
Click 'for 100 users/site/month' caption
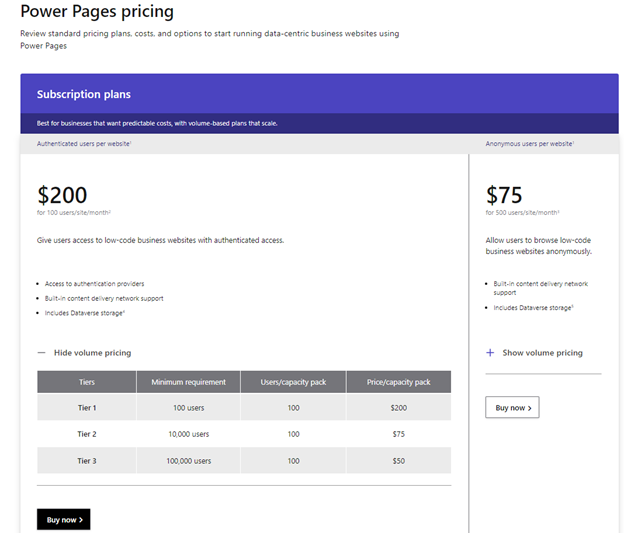click(74, 213)
